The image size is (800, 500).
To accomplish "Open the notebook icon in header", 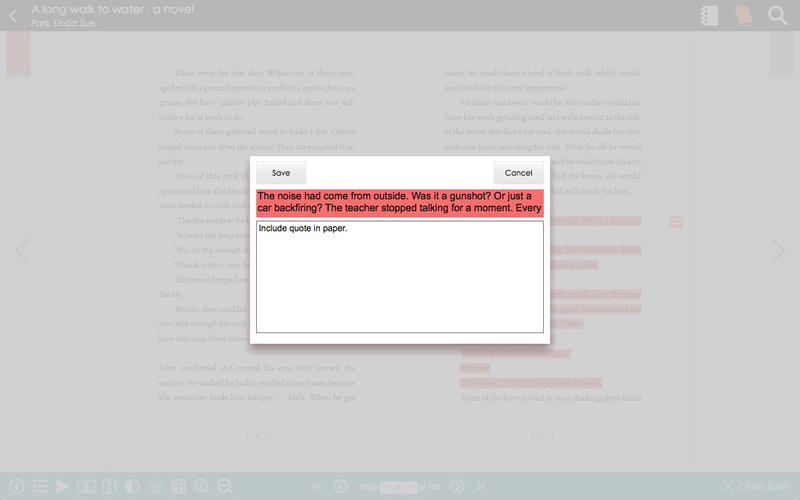I will click(x=709, y=16).
